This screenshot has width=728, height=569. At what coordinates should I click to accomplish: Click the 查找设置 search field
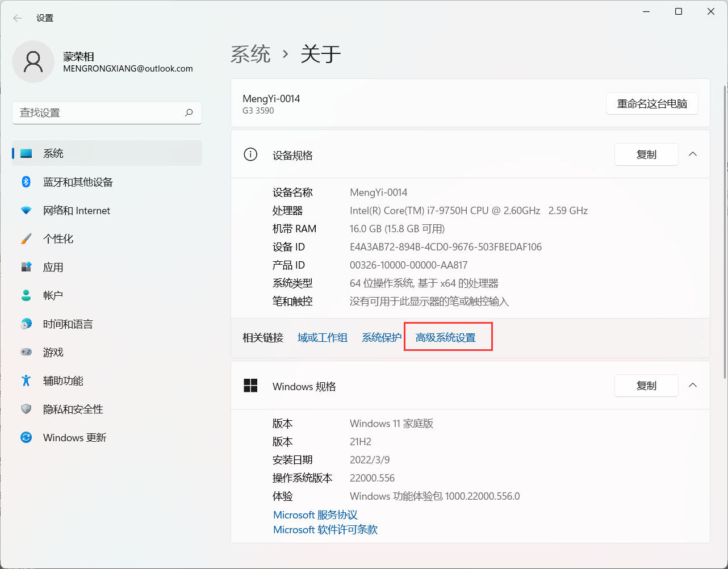[x=107, y=112]
